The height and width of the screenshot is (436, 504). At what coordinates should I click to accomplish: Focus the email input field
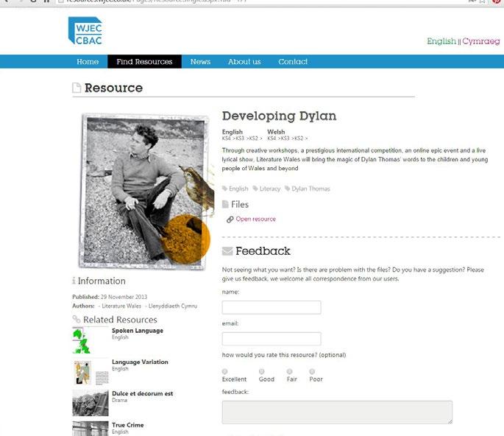[x=271, y=339]
